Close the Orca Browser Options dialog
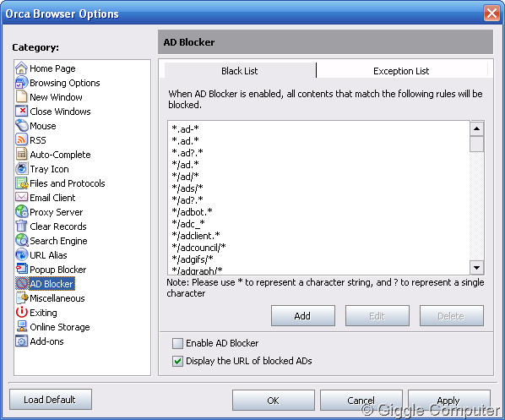The height and width of the screenshot is (420, 505). click(491, 14)
